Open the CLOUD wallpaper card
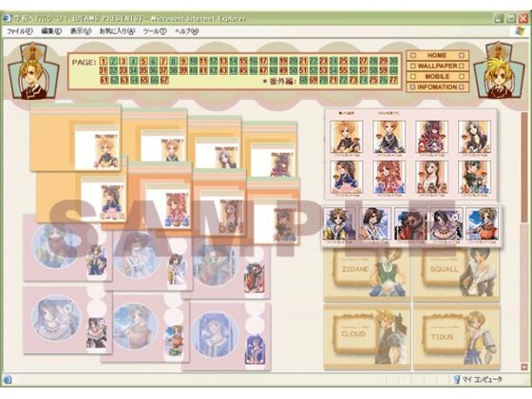This screenshot has height=399, width=532. tap(367, 337)
